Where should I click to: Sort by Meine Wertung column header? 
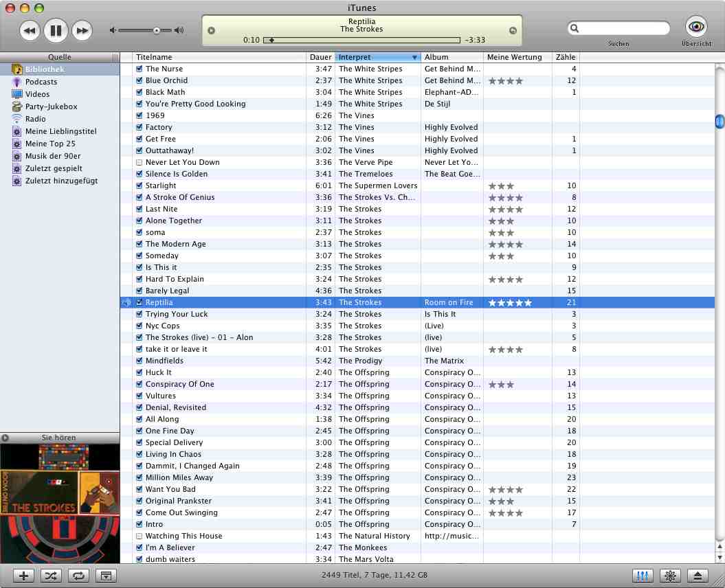click(517, 57)
